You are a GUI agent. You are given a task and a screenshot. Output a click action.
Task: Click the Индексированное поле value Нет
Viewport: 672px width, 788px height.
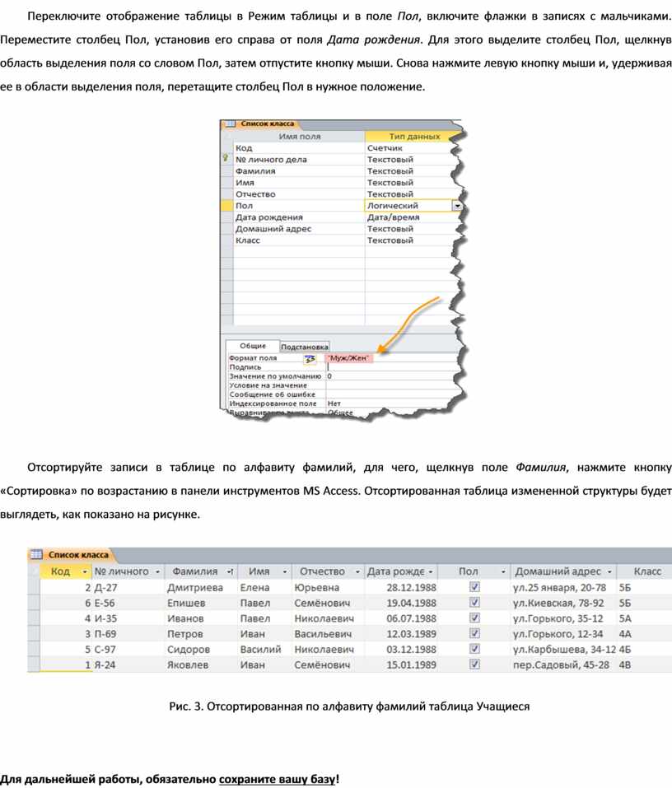pyautogui.click(x=334, y=403)
